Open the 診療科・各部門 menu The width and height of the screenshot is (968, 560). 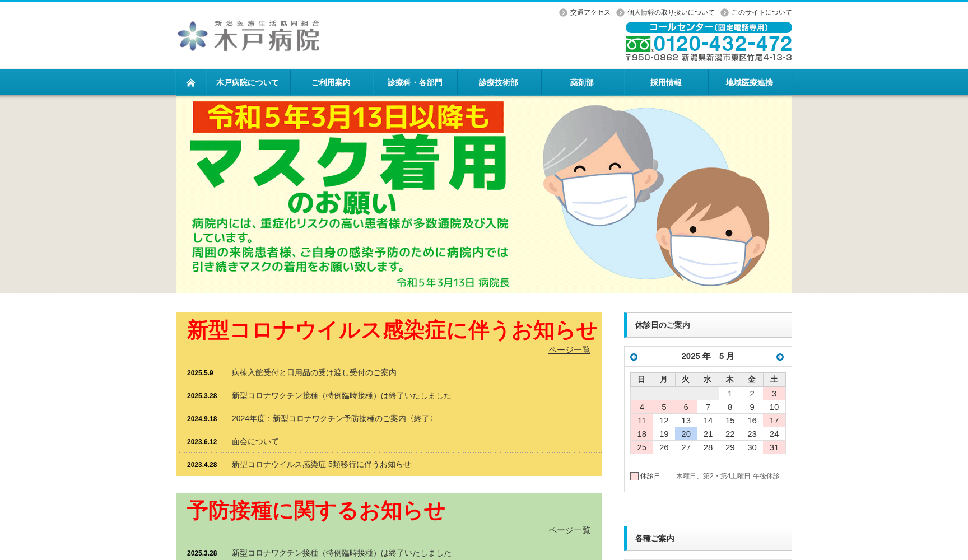[414, 82]
